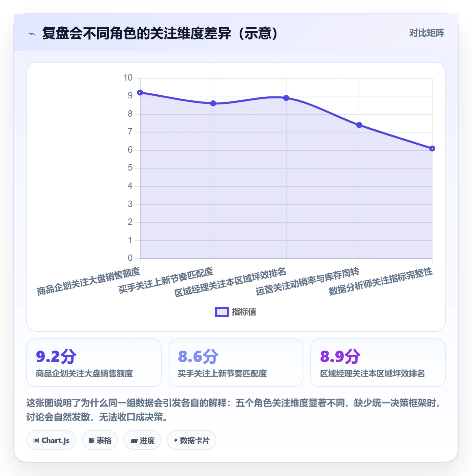Click x-axis label 运营关注动销率与库存周转
The width and height of the screenshot is (472, 476).
point(307,281)
